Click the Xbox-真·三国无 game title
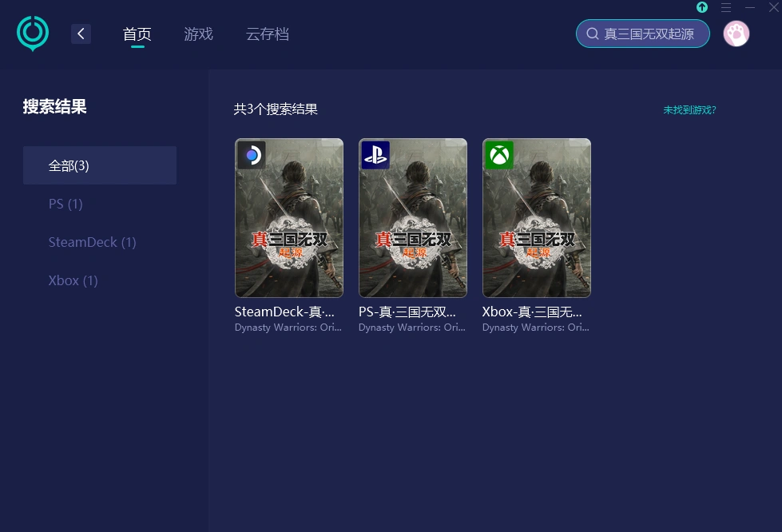782x532 pixels. [532, 312]
